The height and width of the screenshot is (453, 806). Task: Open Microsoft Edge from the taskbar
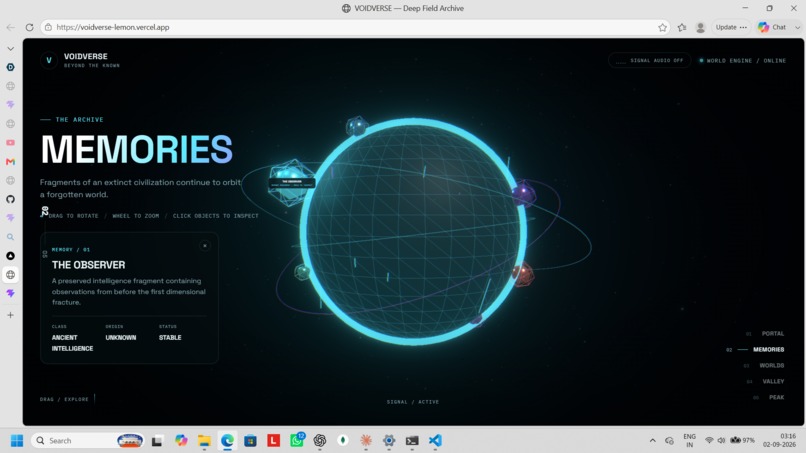[227, 441]
